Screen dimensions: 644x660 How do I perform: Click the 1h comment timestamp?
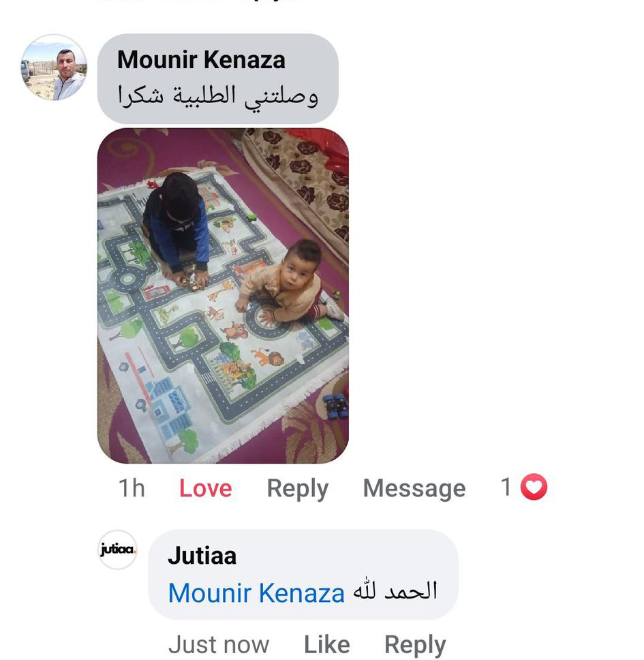132,488
